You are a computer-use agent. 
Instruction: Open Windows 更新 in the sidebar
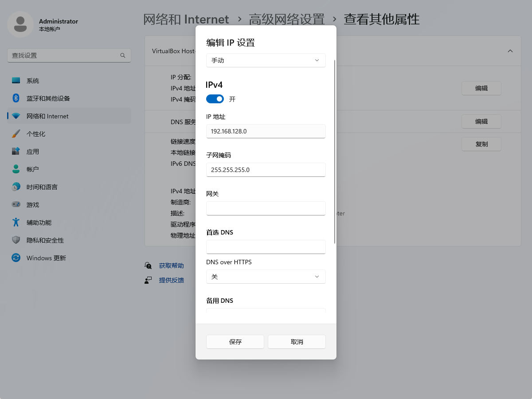point(69,258)
